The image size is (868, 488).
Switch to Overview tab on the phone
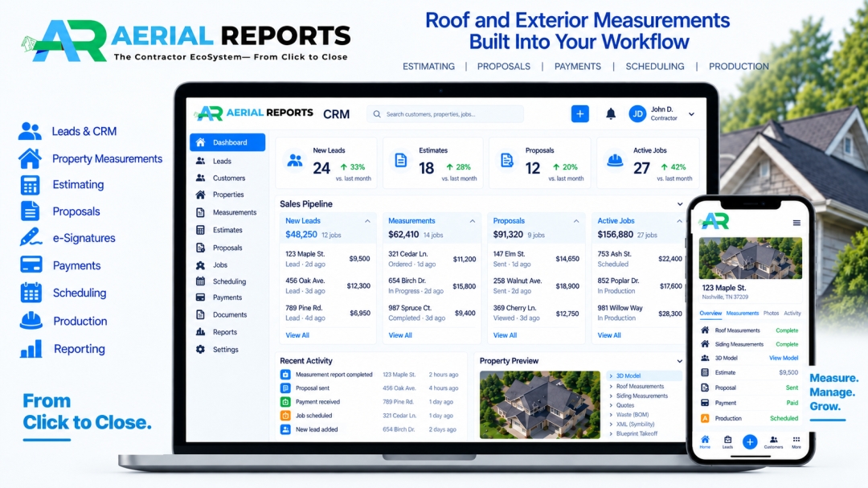coord(710,313)
